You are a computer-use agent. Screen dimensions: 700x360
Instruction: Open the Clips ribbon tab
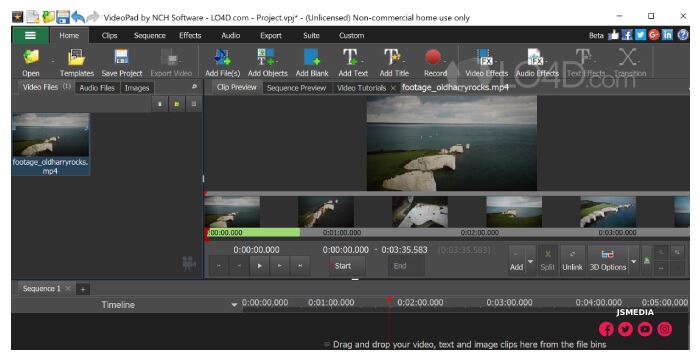coord(109,35)
